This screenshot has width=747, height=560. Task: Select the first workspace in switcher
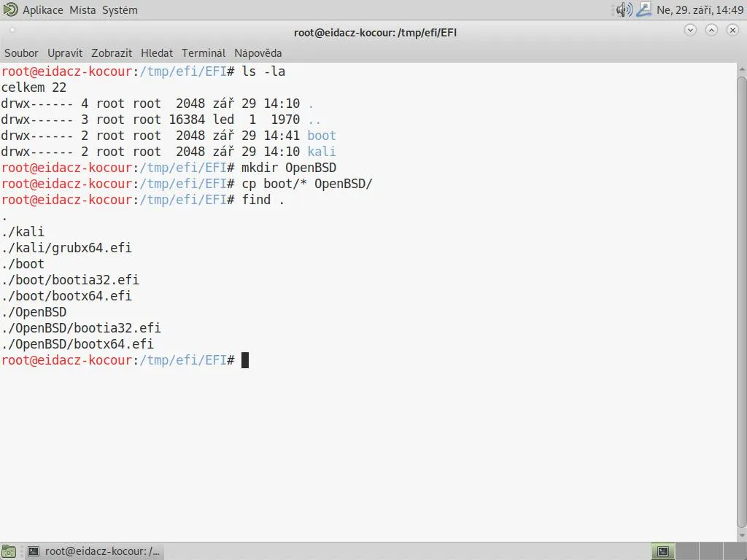[663, 551]
